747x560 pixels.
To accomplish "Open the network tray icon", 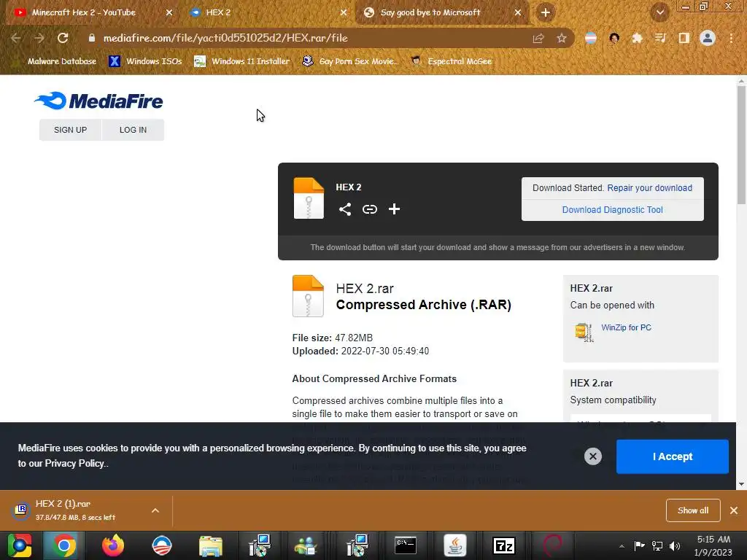I will pos(657,546).
